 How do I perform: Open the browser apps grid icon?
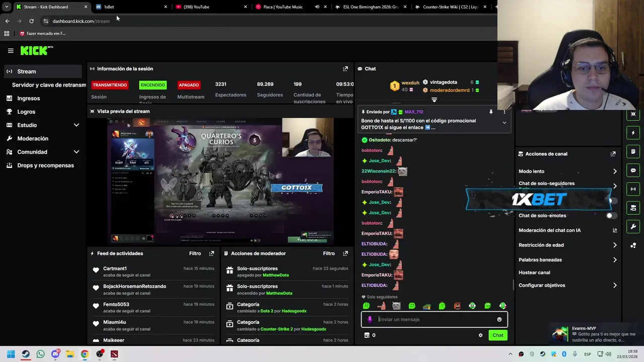(x=7, y=34)
